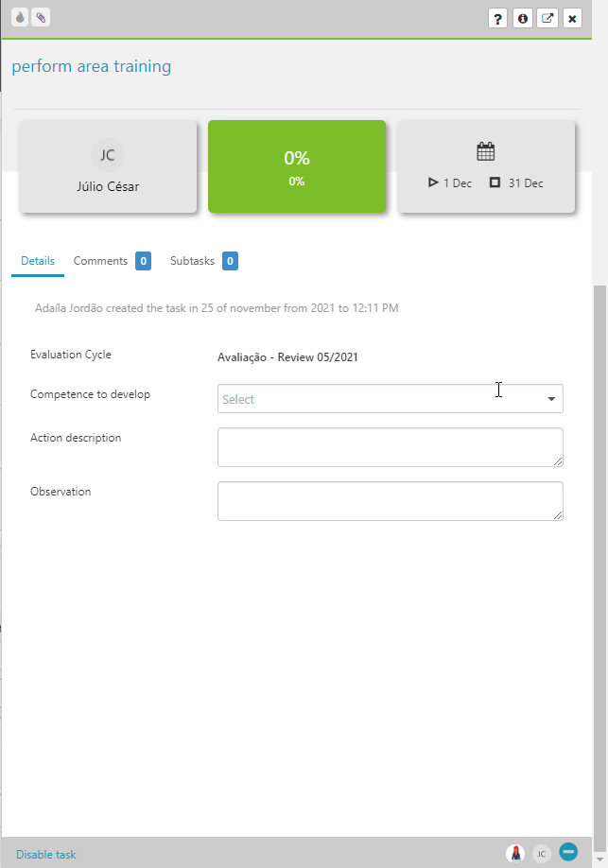Click the Subtasks count badge
Screen dimensions: 608x868
coord(230,261)
